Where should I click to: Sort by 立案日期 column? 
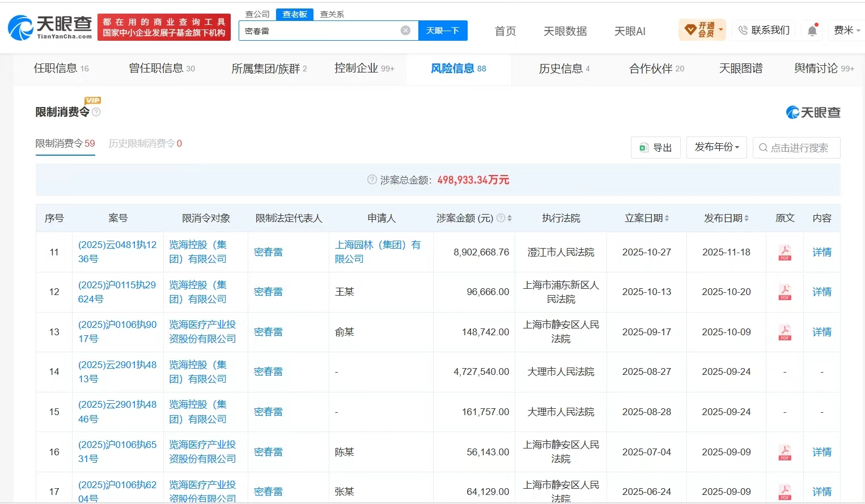point(667,218)
